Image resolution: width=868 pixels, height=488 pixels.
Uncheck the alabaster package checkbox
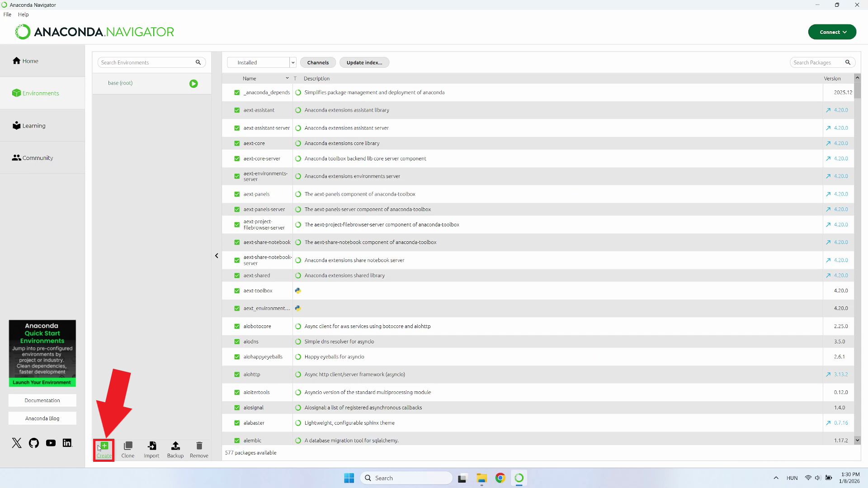coord(237,423)
